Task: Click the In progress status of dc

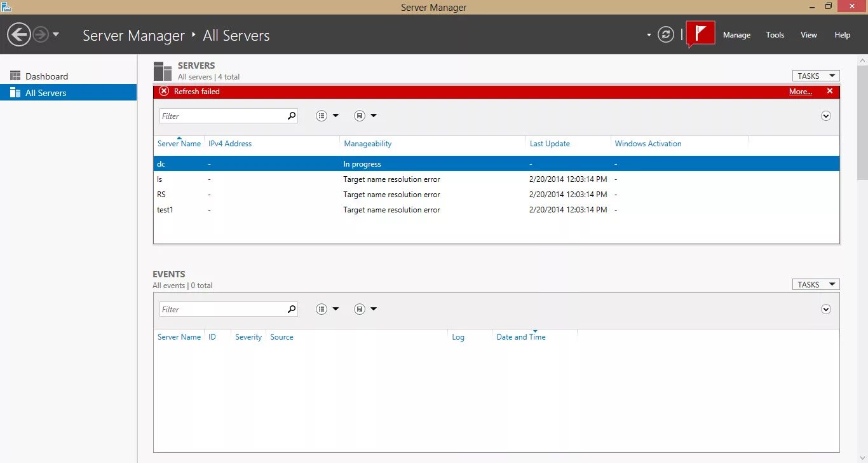Action: (x=362, y=164)
